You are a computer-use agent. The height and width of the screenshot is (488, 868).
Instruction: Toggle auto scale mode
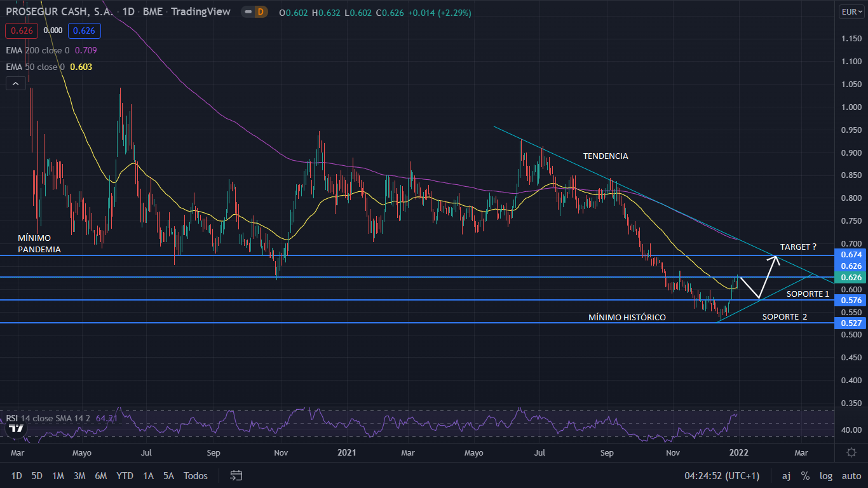(851, 475)
